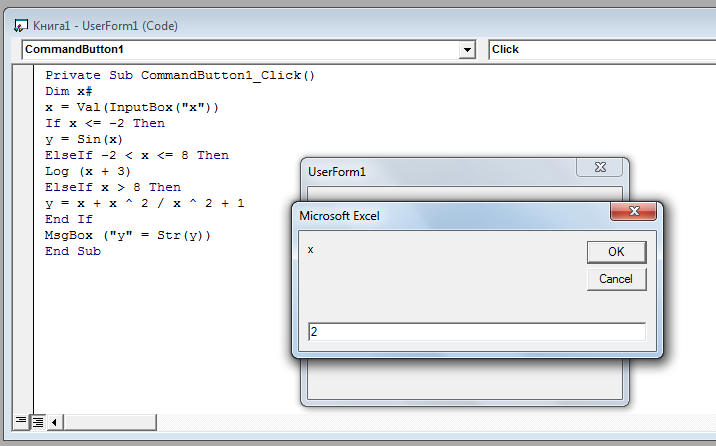Click the 'ElseIf x > 8 Then' line
This screenshot has height=446, width=716.
tap(113, 187)
